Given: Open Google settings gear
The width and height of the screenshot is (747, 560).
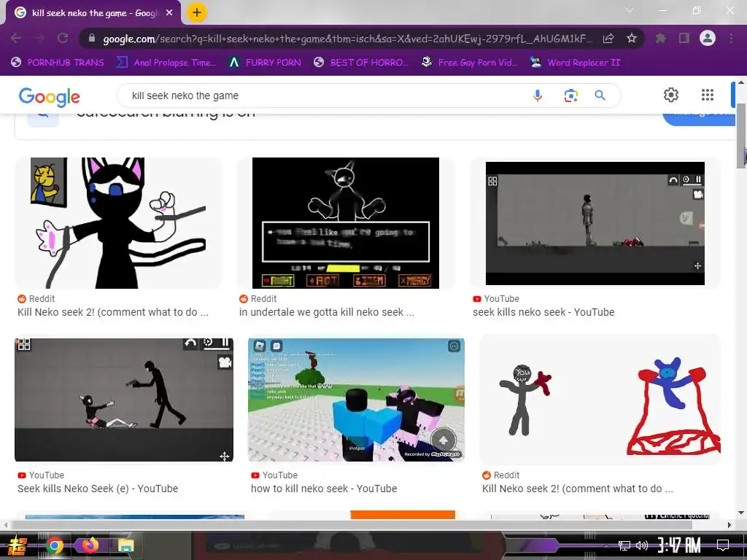Looking at the screenshot, I should point(671,95).
